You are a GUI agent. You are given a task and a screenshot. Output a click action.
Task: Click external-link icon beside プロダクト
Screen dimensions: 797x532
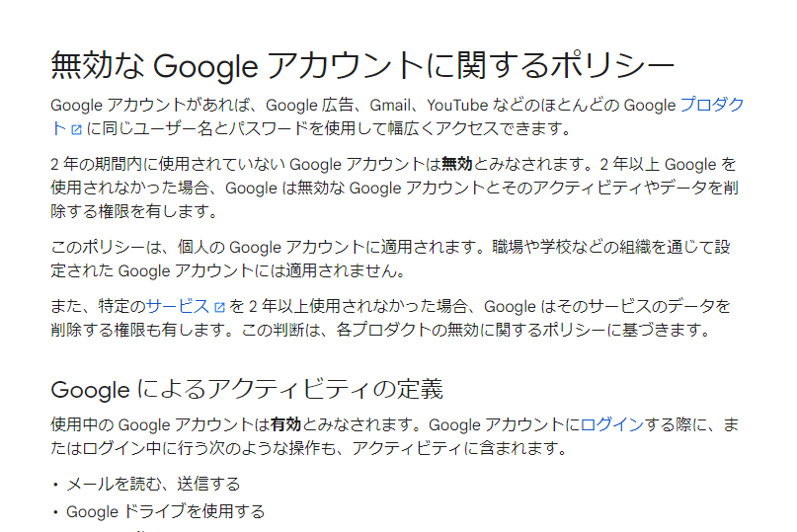tap(75, 129)
